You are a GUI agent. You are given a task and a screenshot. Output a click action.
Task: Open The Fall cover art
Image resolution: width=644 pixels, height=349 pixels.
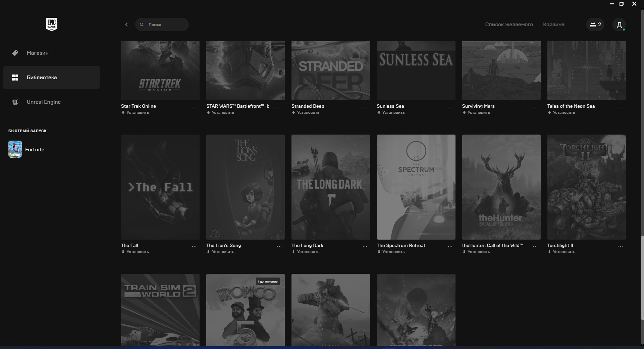point(160,187)
